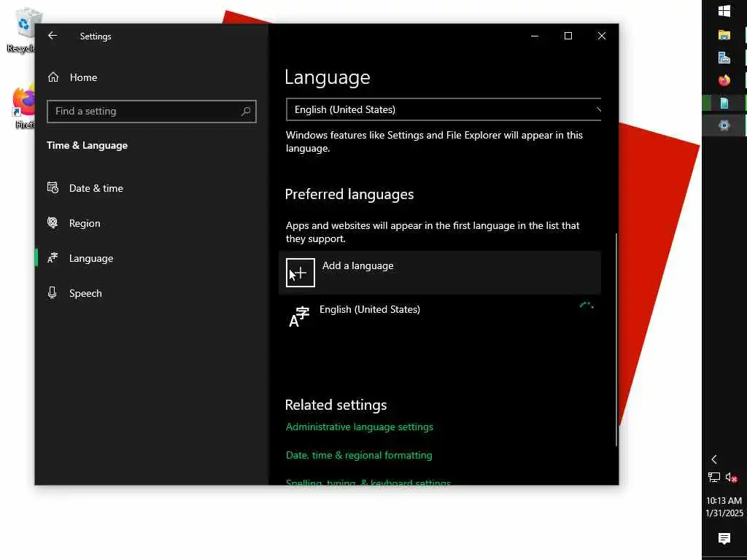
Task: Click the Add a language label
Action: 357,265
